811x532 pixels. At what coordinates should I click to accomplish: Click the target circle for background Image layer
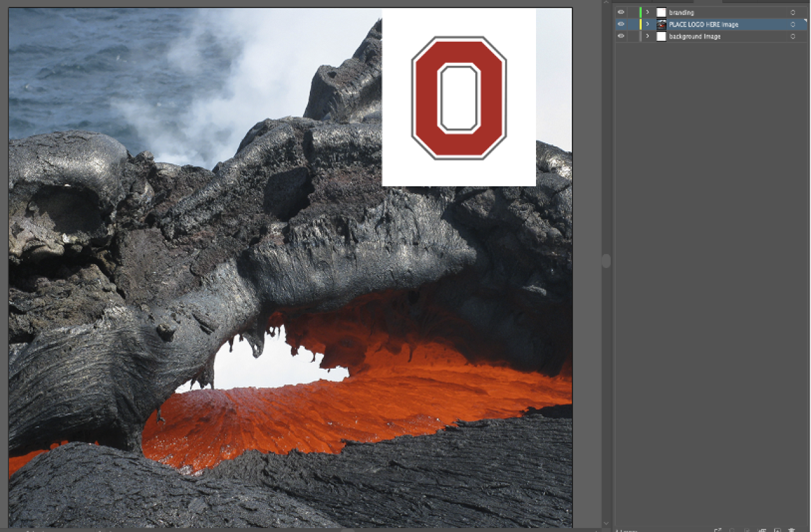793,36
